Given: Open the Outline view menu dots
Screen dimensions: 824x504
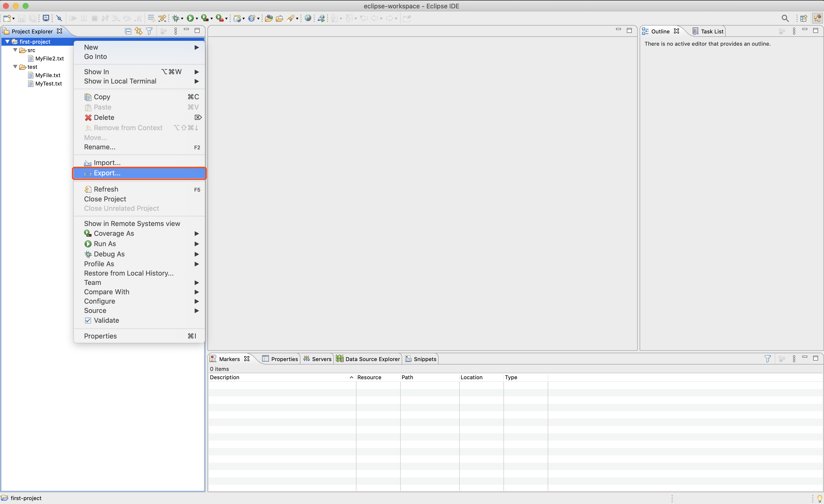Looking at the screenshot, I should [x=794, y=31].
